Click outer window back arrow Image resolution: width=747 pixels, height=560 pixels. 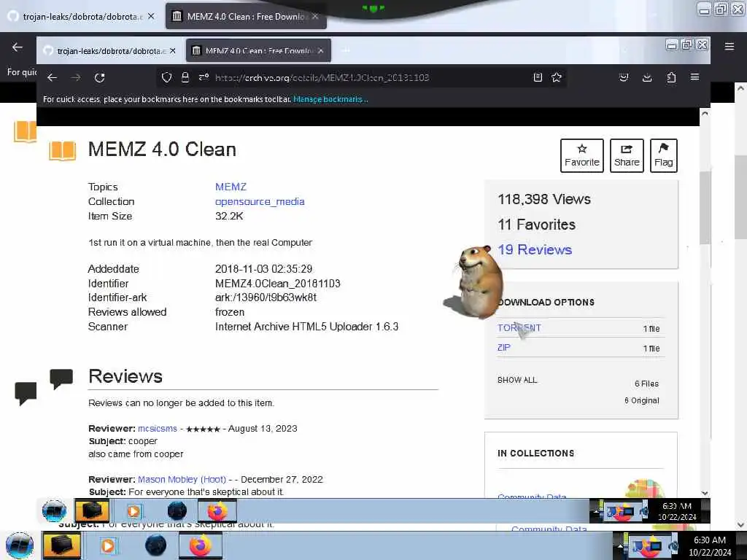click(x=18, y=47)
